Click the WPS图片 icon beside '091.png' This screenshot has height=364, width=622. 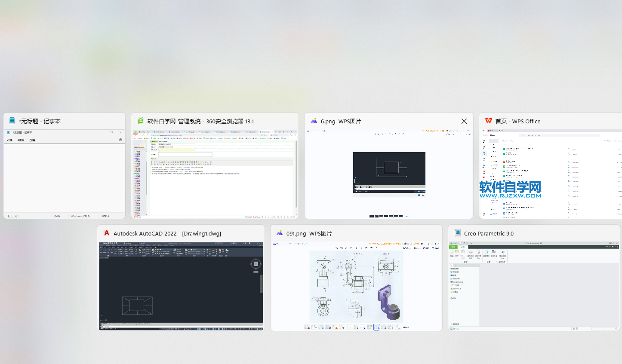pos(280,233)
